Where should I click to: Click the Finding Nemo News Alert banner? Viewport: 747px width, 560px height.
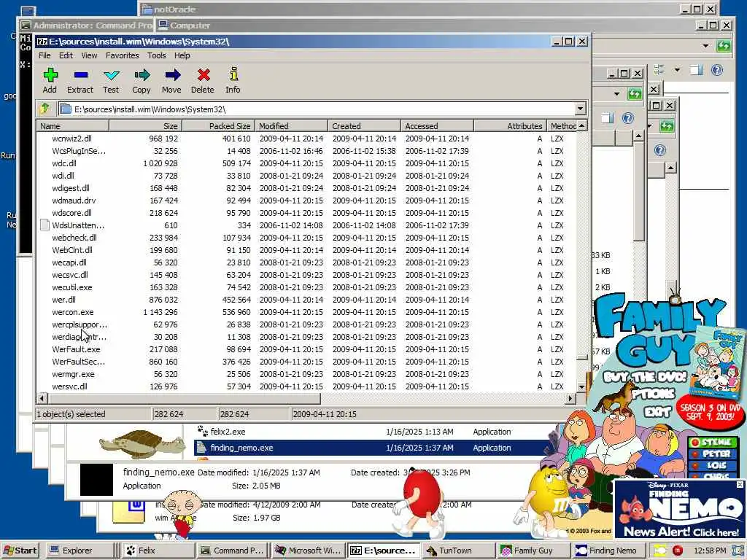coord(681,509)
